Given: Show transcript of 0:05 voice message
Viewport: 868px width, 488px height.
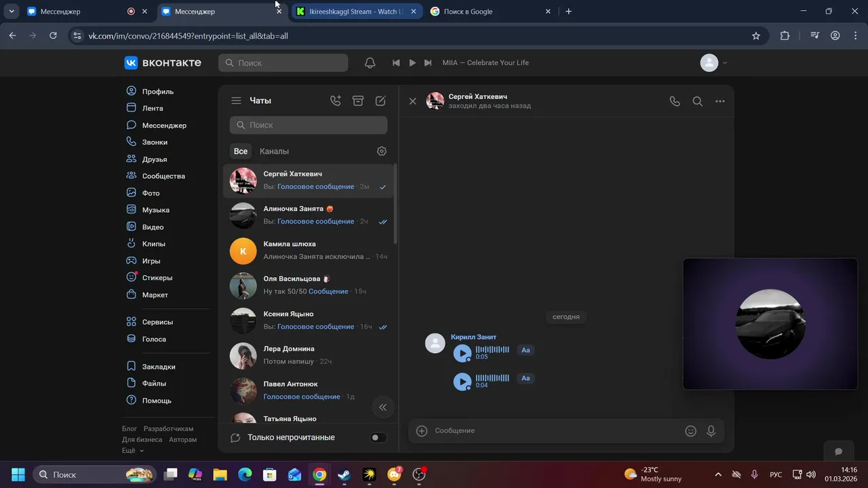Looking at the screenshot, I should coord(526,350).
